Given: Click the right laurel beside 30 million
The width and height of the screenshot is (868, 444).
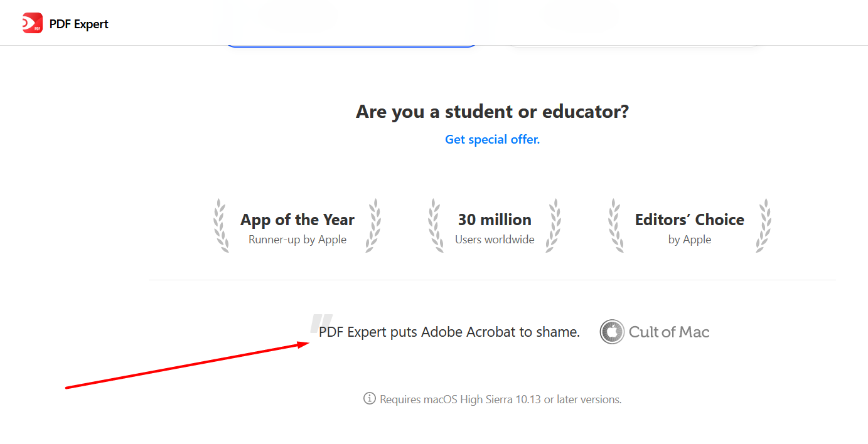Looking at the screenshot, I should pos(554,226).
